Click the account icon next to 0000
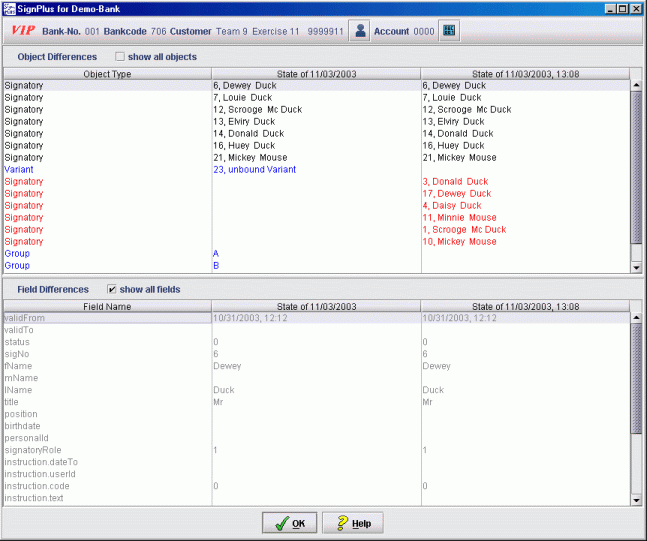 pyautogui.click(x=449, y=31)
